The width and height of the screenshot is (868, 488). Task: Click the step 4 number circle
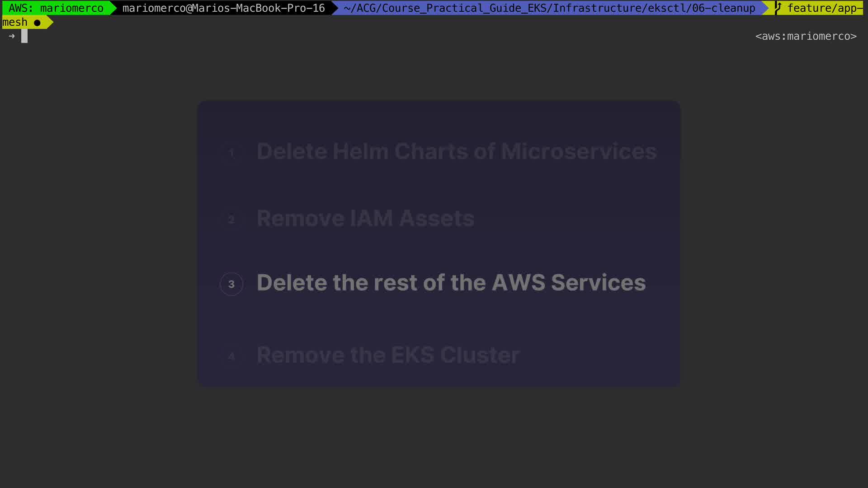point(231,357)
